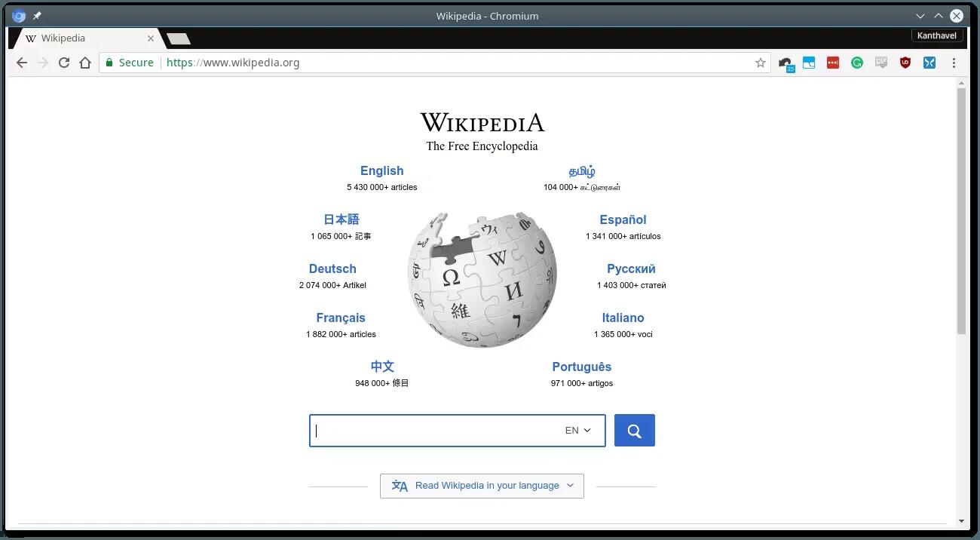Open the browser home page
Screen dimensions: 980x540
(x=85, y=63)
